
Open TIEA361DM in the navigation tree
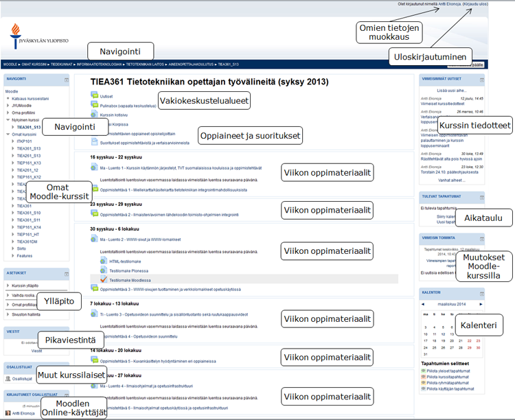click(27, 242)
